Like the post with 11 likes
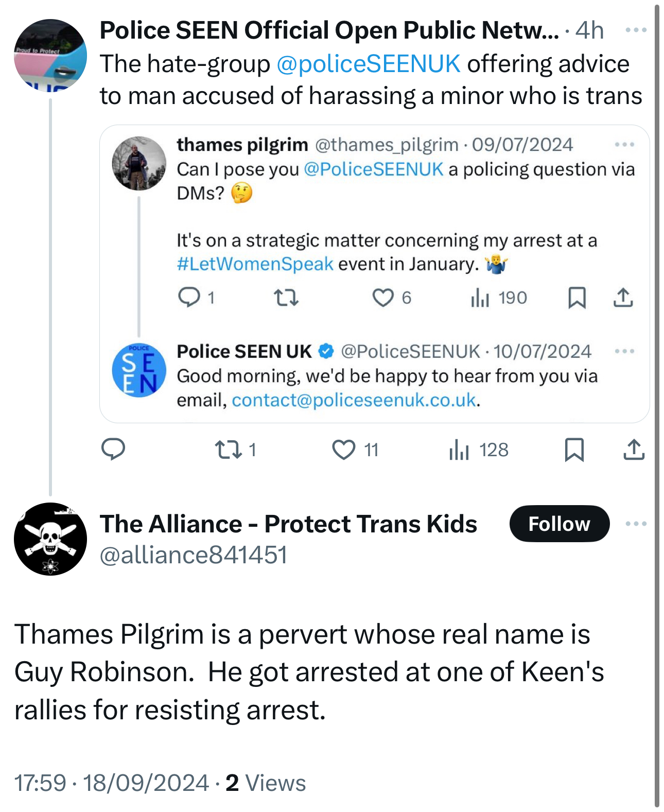Image resolution: width=664 pixels, height=812 pixels. pos(344,450)
